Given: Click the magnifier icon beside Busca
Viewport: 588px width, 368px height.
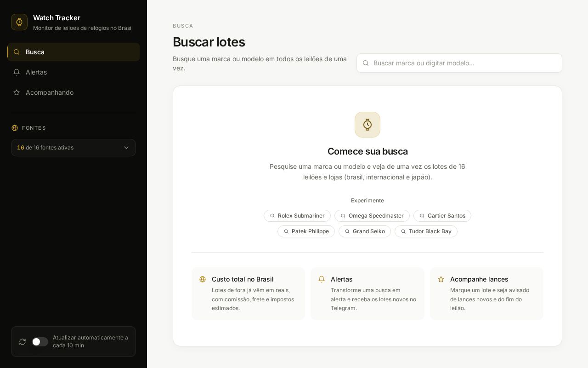Looking at the screenshot, I should pyautogui.click(x=17, y=52).
